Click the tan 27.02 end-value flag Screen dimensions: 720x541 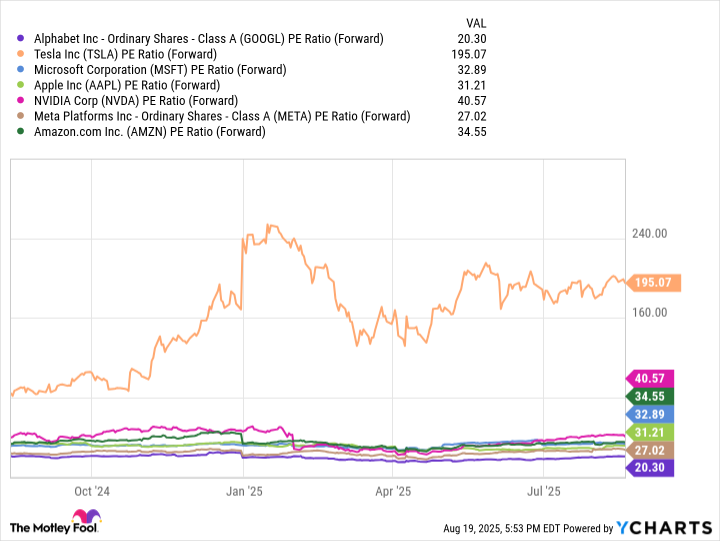pos(649,450)
